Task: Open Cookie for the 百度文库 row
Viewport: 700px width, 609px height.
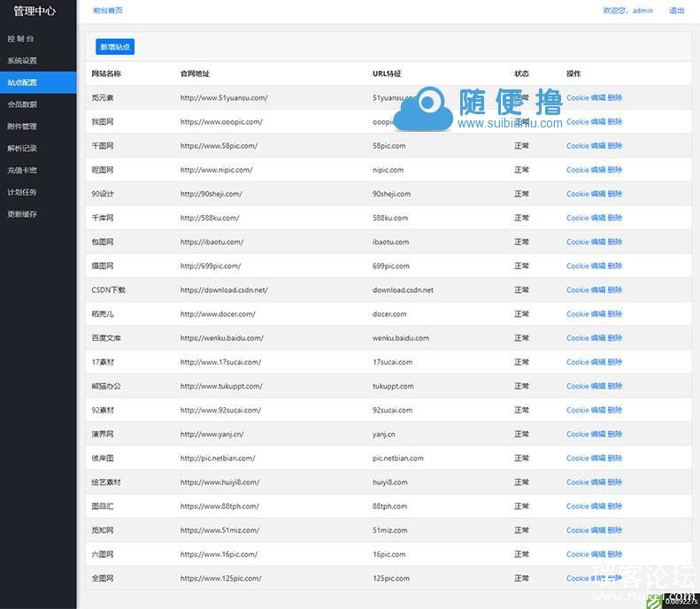Action: [x=578, y=338]
